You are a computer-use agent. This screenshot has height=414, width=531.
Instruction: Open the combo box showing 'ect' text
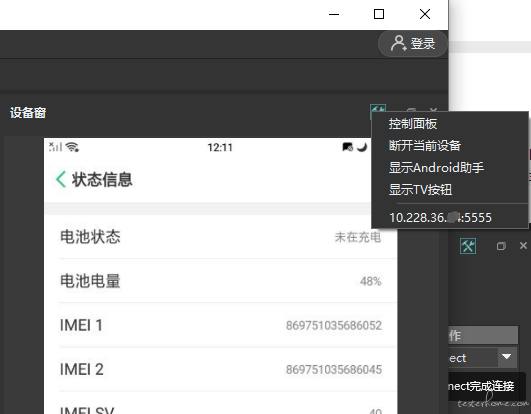483,357
